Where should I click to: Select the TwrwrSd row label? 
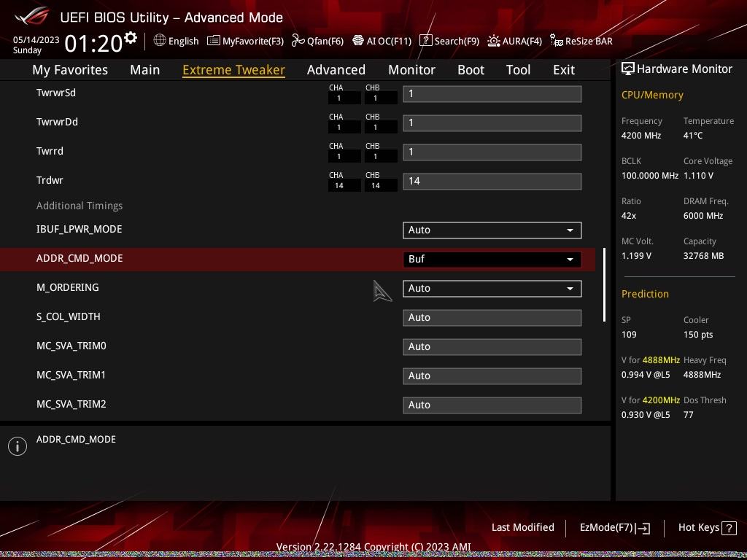click(x=55, y=93)
